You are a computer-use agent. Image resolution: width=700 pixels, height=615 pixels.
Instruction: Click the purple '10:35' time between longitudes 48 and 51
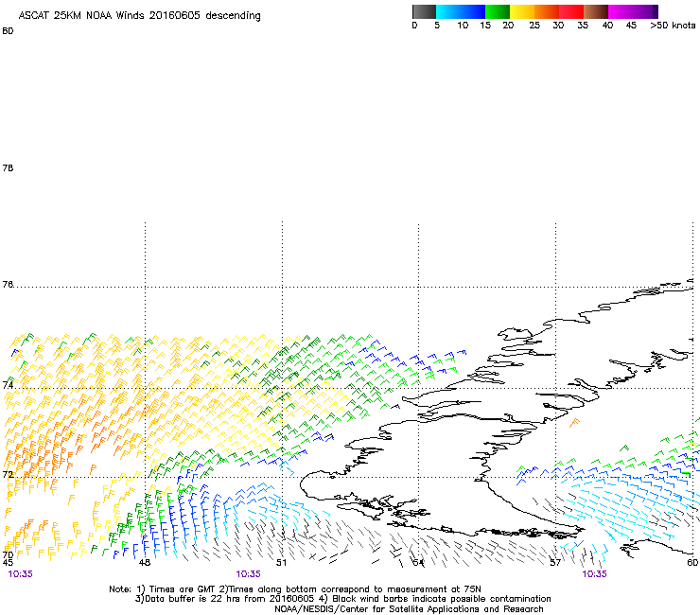pos(248,574)
